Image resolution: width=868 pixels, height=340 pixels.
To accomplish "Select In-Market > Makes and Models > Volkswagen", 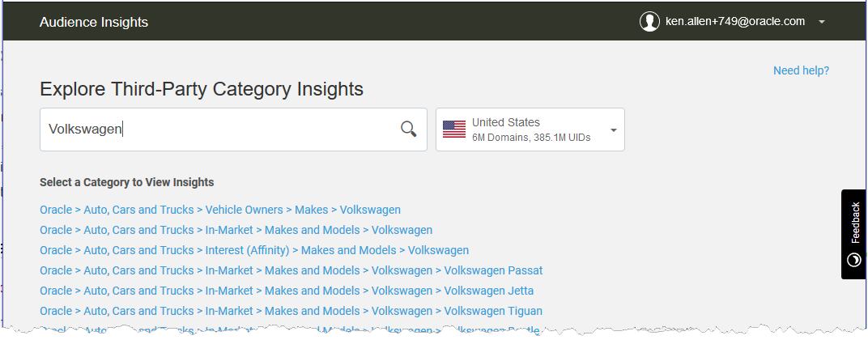I will point(236,230).
